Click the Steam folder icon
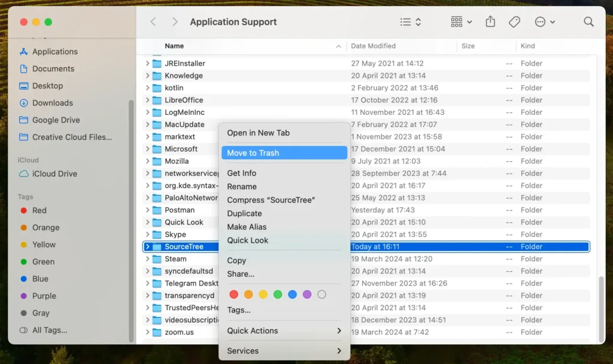613x364 pixels. (157, 259)
